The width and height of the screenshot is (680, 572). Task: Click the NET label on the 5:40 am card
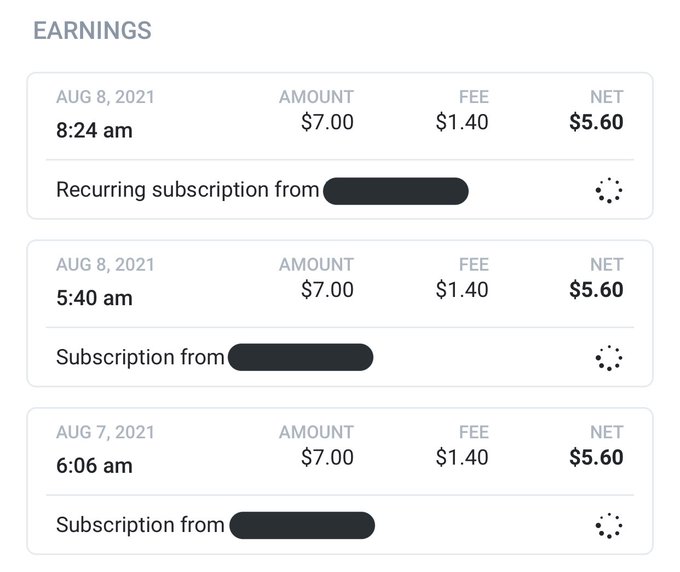pyautogui.click(x=607, y=265)
